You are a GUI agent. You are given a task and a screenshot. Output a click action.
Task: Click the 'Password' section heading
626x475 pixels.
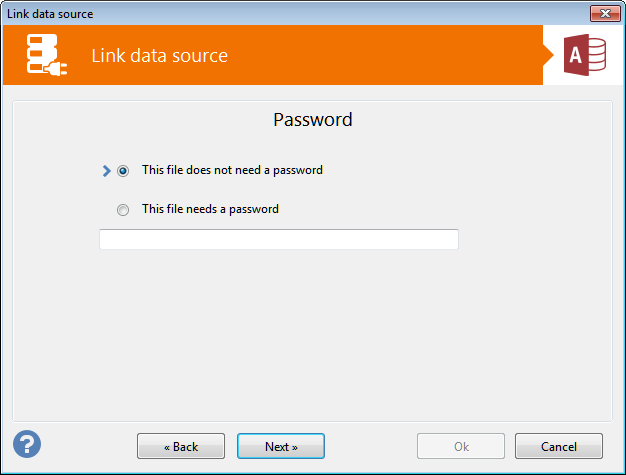pos(313,119)
